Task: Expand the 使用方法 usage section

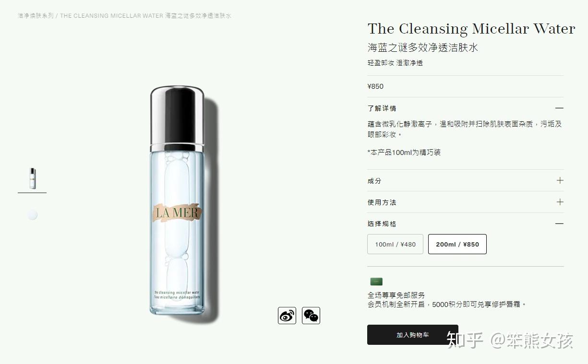Action: (466, 202)
